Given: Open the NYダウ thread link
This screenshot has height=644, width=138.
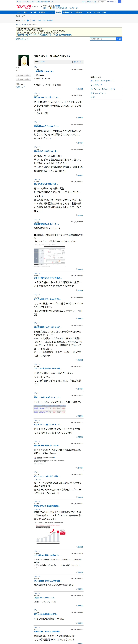Looking at the screenshot, I should coord(93,97).
